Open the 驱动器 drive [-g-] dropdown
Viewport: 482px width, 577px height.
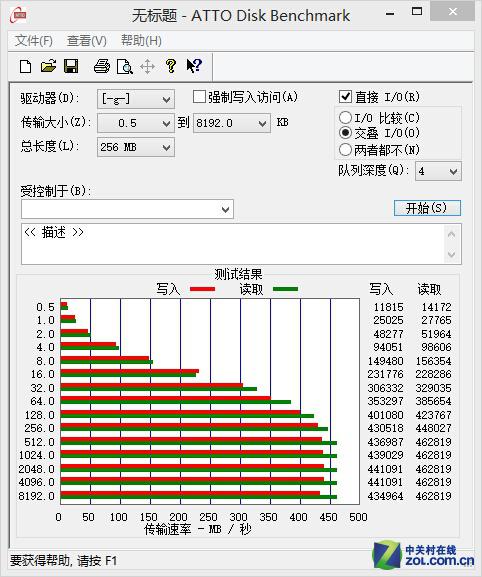136,99
